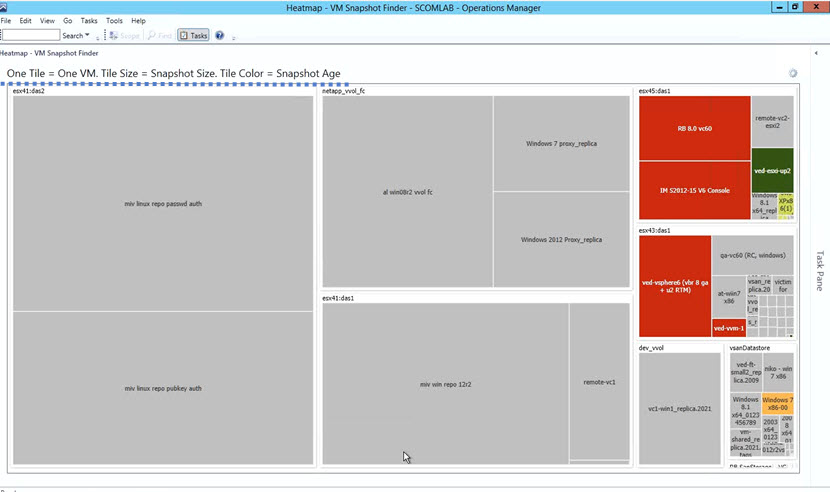
Task: Select the miv linux repo passwd auth tile
Action: 163,203
